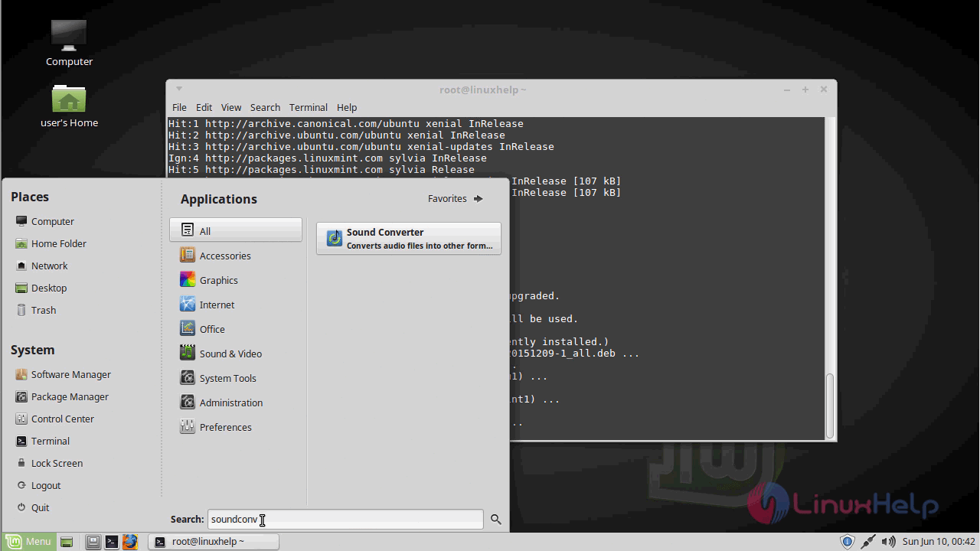Click the Computer desktop icon
The width and height of the screenshot is (980, 551).
tap(69, 35)
